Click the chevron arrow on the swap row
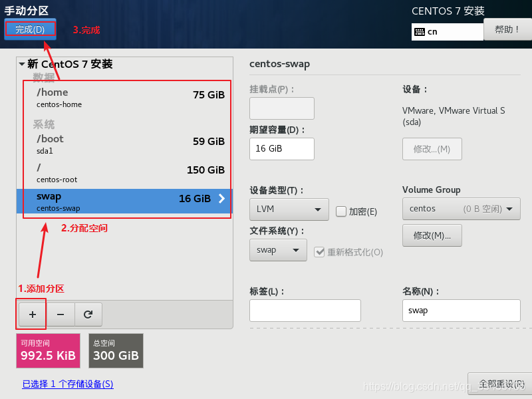 tap(221, 198)
